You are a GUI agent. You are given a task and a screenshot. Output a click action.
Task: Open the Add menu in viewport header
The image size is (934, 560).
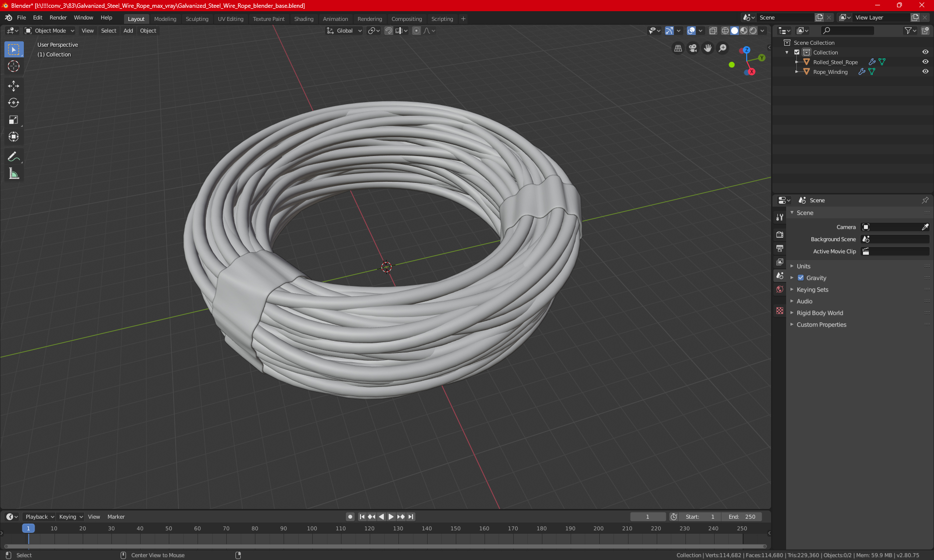click(x=128, y=31)
